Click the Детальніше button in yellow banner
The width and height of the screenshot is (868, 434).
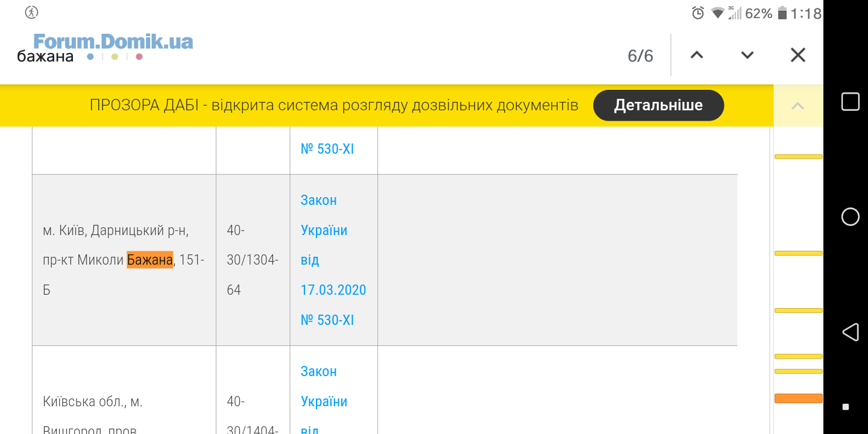click(x=658, y=105)
